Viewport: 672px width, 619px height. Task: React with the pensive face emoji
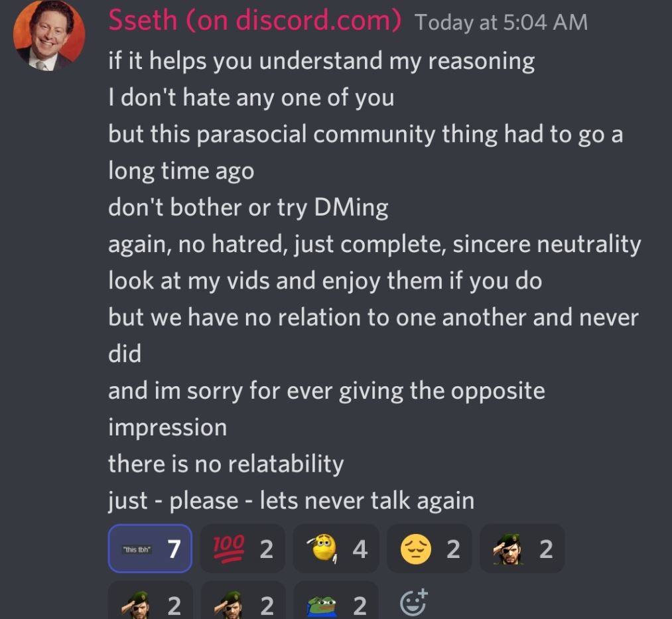click(x=429, y=549)
